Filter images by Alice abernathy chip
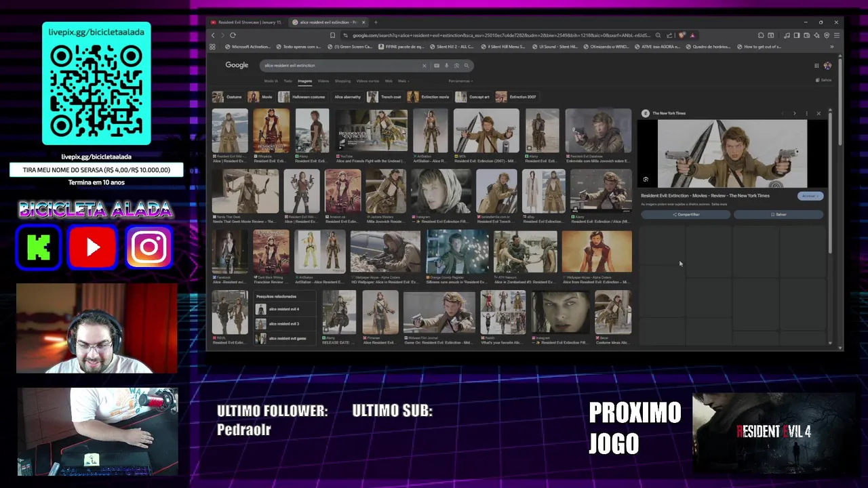Image resolution: width=868 pixels, height=488 pixels. click(x=347, y=97)
